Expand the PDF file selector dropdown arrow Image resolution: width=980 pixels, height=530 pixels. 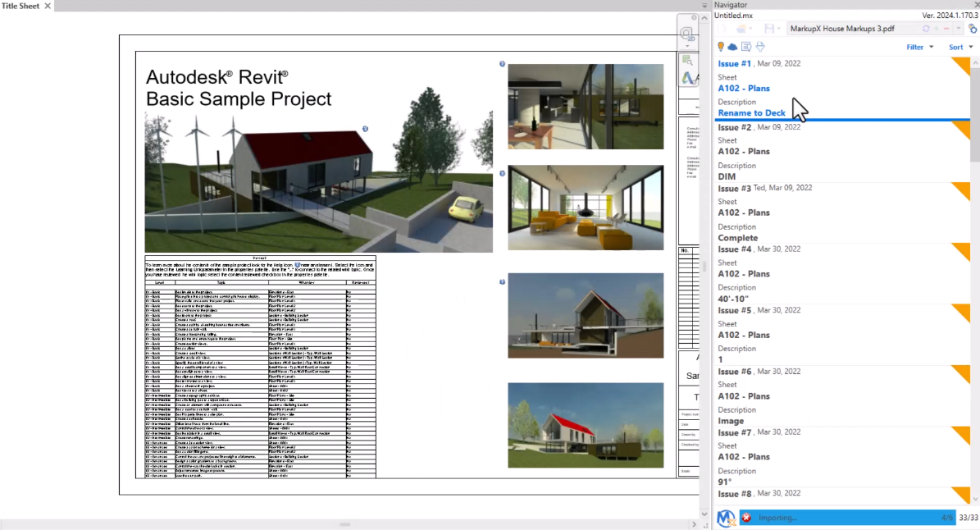click(958, 29)
